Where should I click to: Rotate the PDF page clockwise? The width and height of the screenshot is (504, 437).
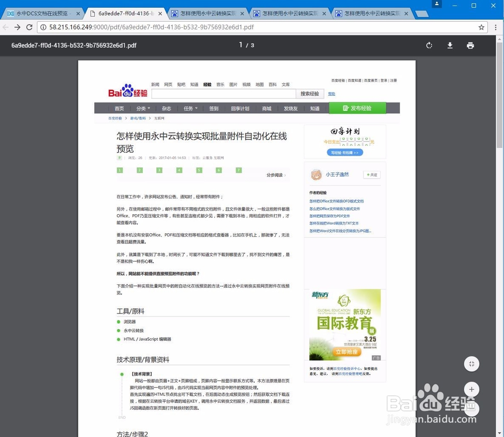(429, 45)
